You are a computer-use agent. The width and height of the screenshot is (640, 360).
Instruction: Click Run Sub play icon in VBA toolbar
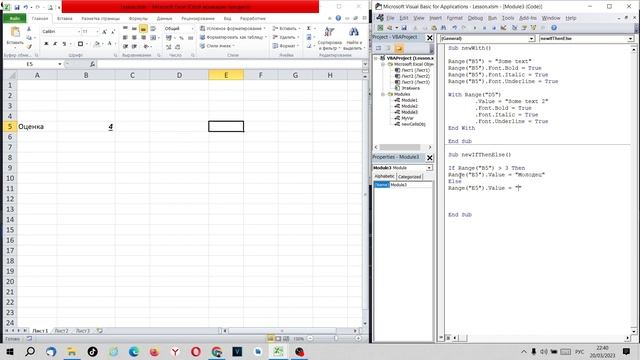click(475, 28)
